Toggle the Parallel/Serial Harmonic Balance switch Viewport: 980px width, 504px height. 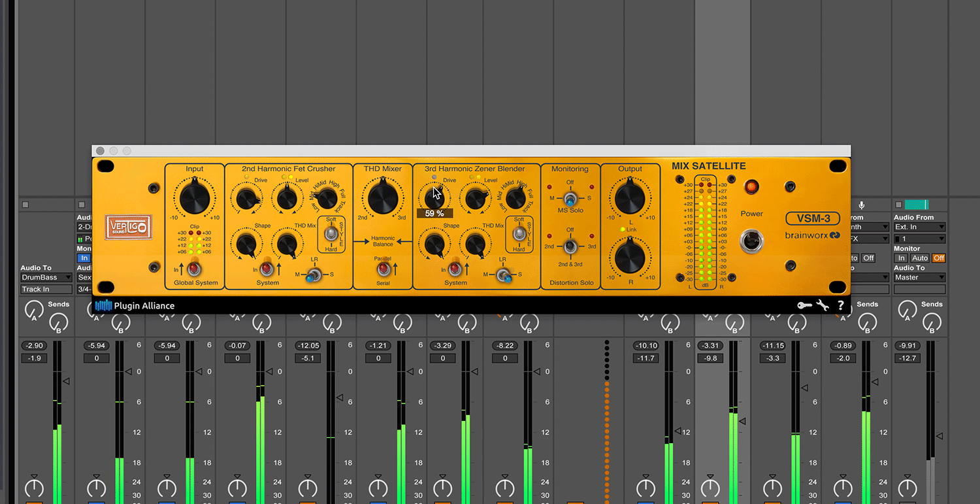(382, 268)
